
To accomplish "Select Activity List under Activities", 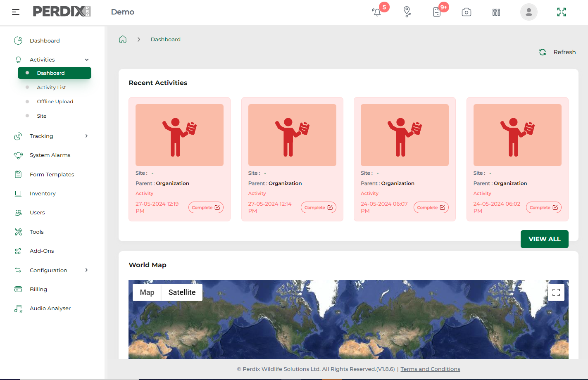I will [52, 87].
